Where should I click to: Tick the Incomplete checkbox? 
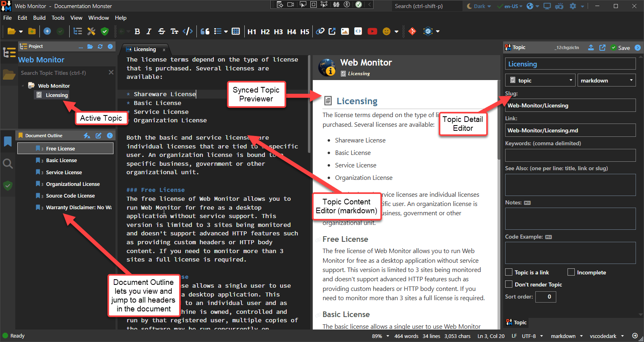point(571,272)
